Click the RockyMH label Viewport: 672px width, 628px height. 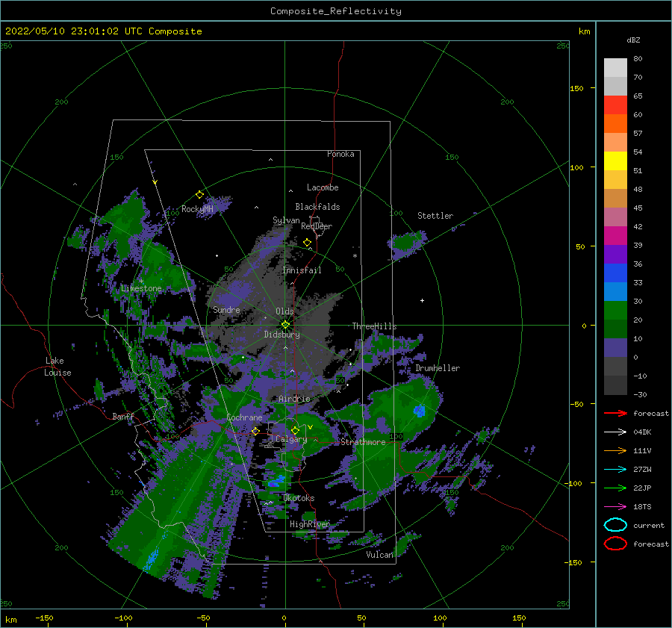[x=197, y=209]
